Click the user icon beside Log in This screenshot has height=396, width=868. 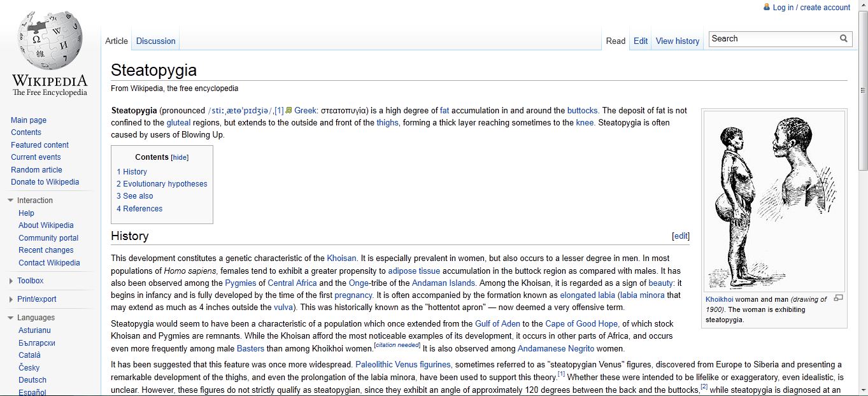[x=767, y=7]
